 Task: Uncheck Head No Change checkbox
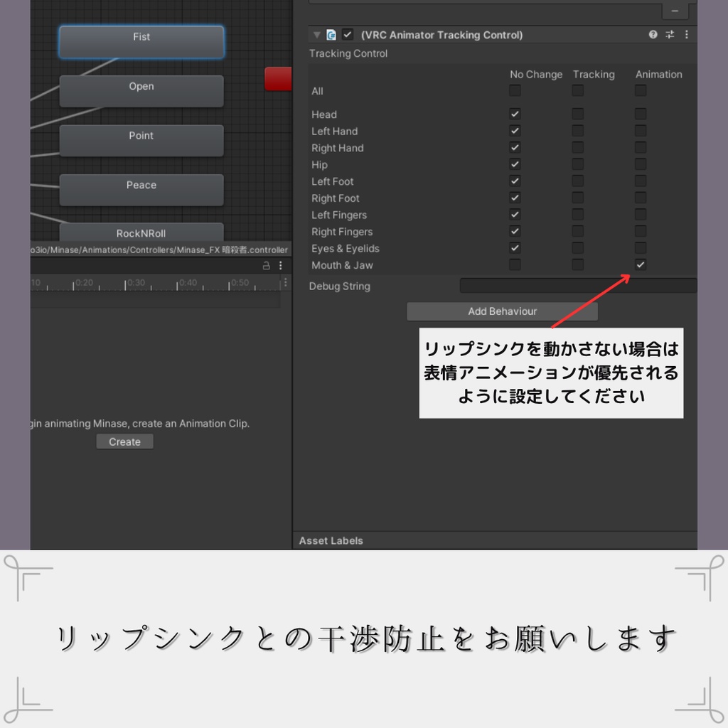click(515, 114)
